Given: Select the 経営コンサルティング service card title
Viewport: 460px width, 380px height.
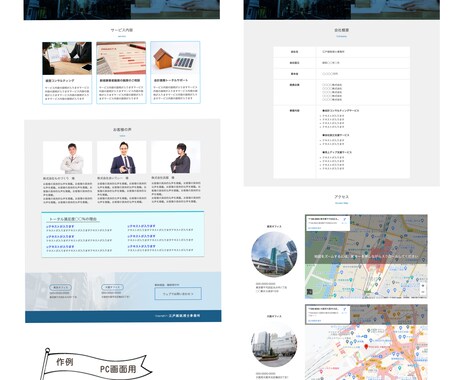Looking at the screenshot, I should [60, 81].
